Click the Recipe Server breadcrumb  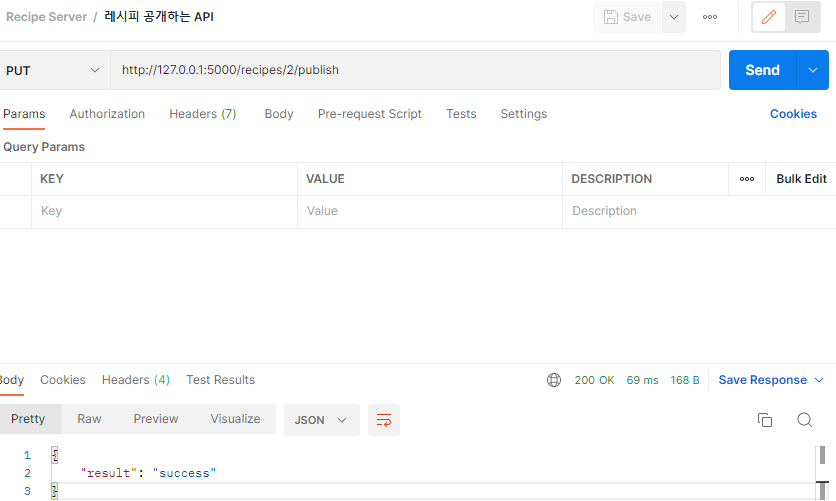point(46,17)
